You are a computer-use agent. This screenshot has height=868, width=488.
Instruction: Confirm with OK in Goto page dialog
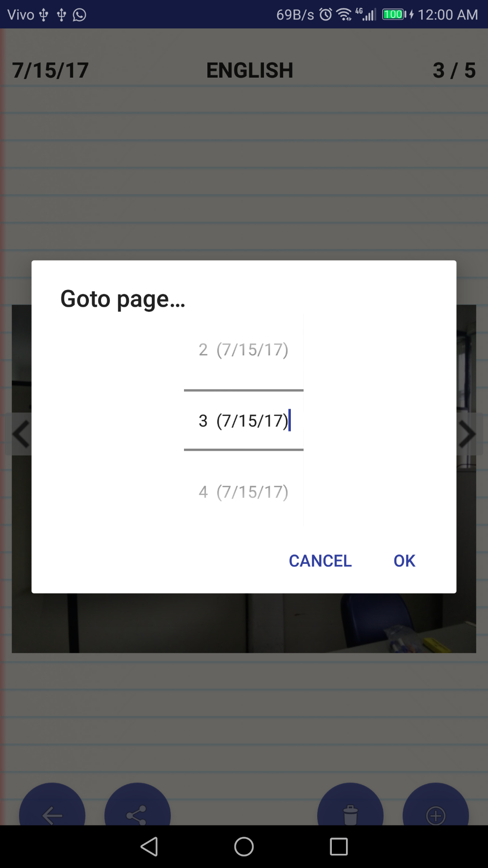point(405,561)
